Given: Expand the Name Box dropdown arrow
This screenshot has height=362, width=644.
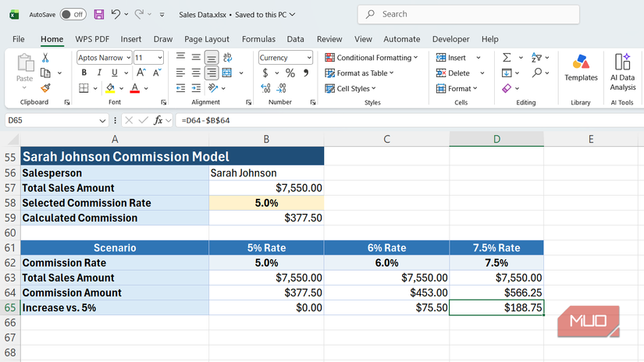Looking at the screenshot, I should click(101, 121).
